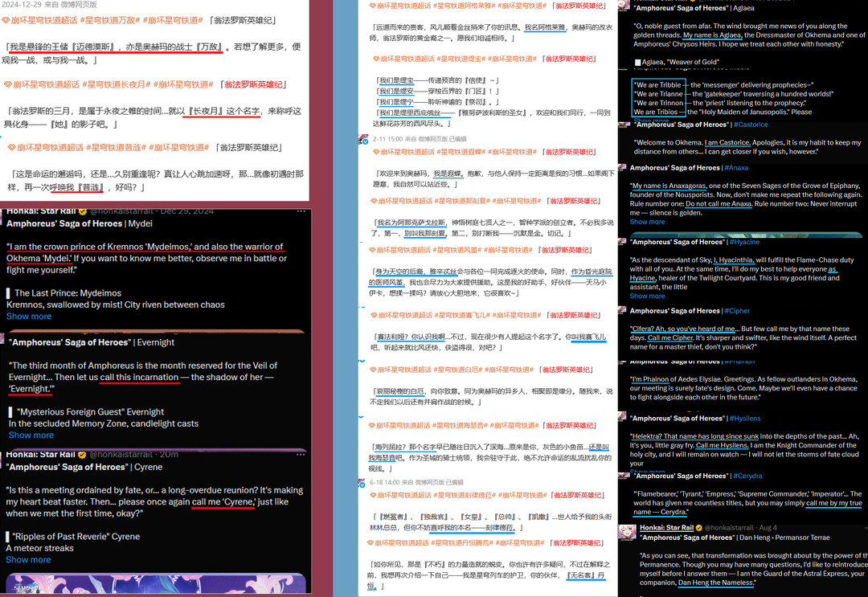
Task: Click super-topic icon in the 长夜月 Weibo post
Action: coord(8,84)
